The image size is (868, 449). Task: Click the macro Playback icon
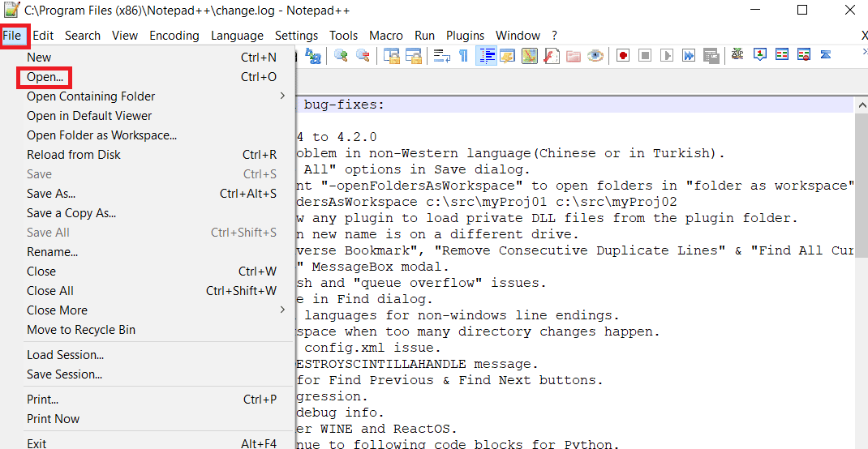click(667, 55)
